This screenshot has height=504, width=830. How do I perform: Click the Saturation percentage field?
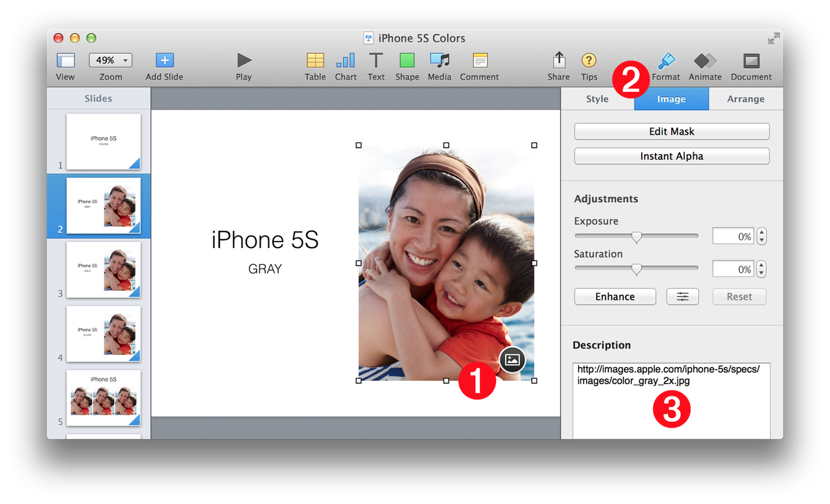(x=733, y=269)
